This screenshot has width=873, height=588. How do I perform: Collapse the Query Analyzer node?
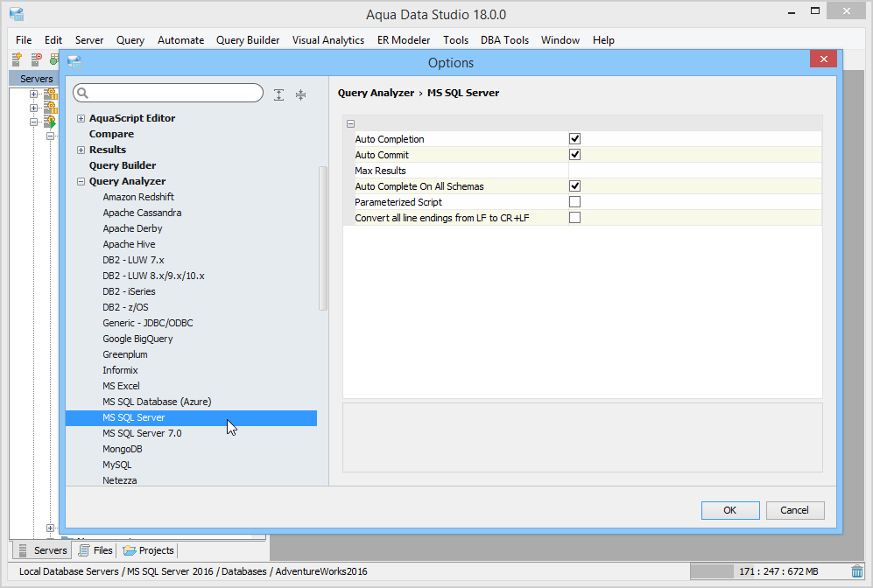coord(81,181)
